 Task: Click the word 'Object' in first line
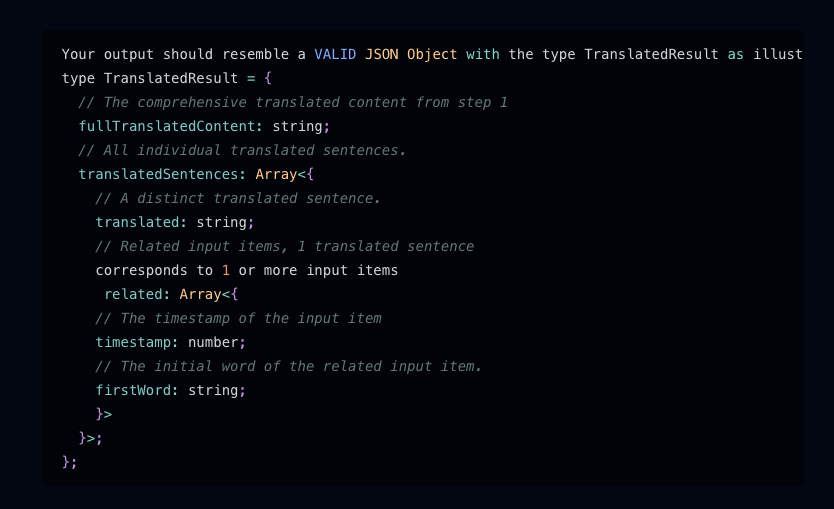click(x=431, y=54)
